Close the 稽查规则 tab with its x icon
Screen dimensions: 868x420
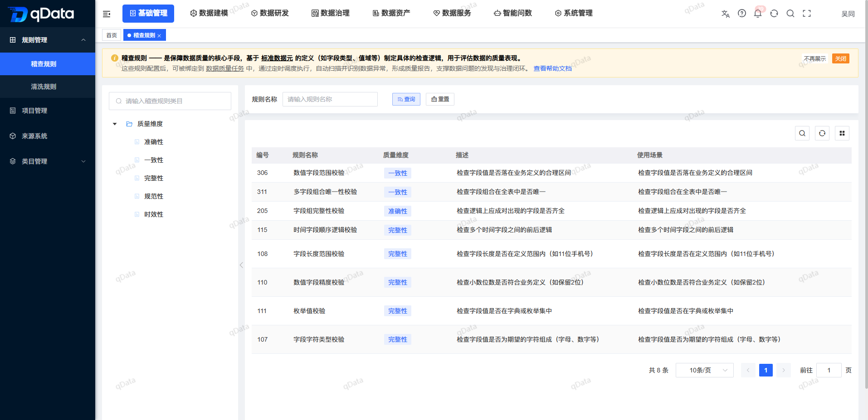pyautogui.click(x=159, y=36)
